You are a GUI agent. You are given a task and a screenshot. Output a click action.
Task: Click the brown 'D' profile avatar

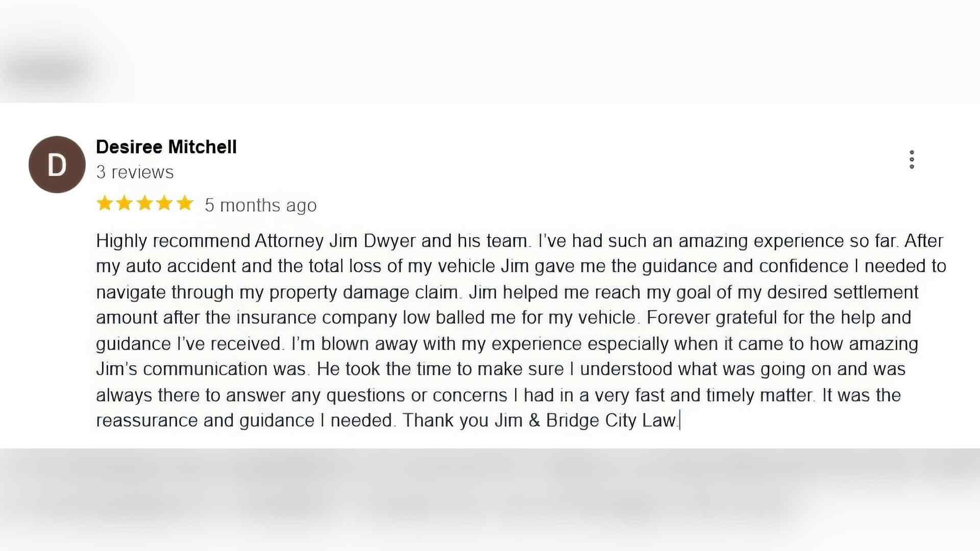[x=57, y=164]
